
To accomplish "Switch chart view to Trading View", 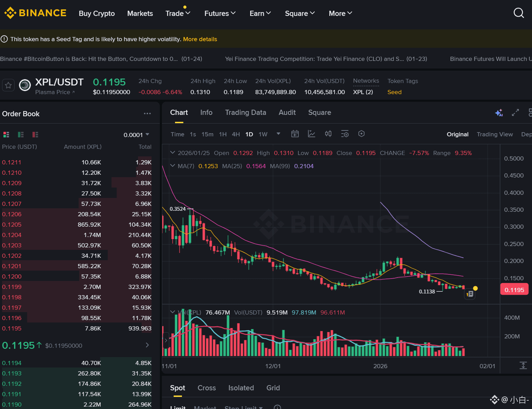I will point(495,134).
